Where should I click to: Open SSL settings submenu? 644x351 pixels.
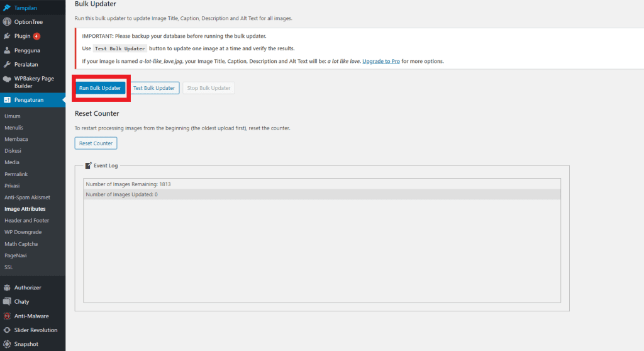pyautogui.click(x=9, y=267)
